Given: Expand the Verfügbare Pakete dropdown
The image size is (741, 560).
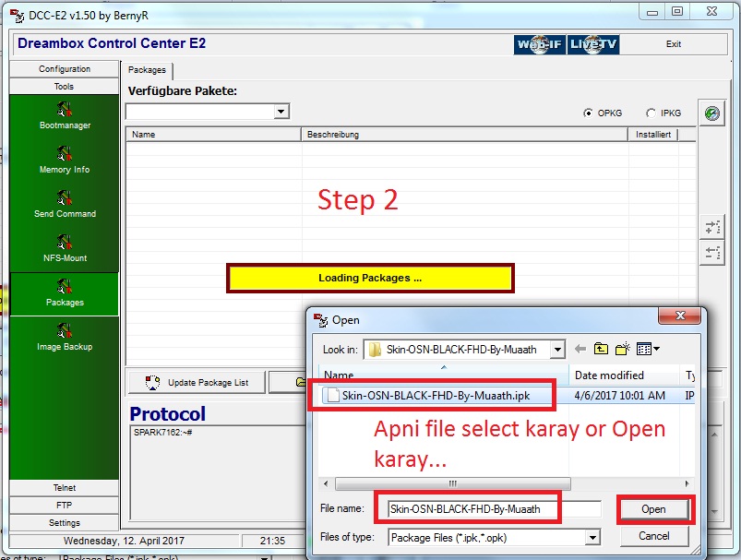Looking at the screenshot, I should point(281,112).
